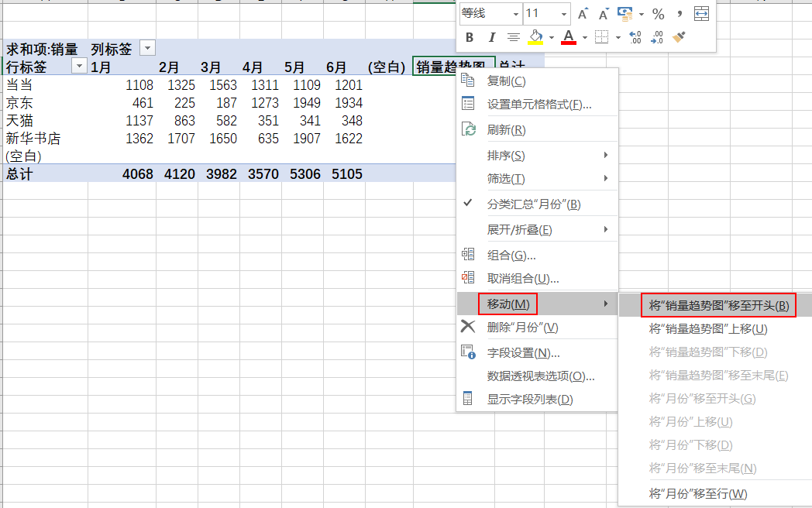The image size is (812, 508).
Task: Open 设置单元格格式(F) dialog
Action: point(538,105)
